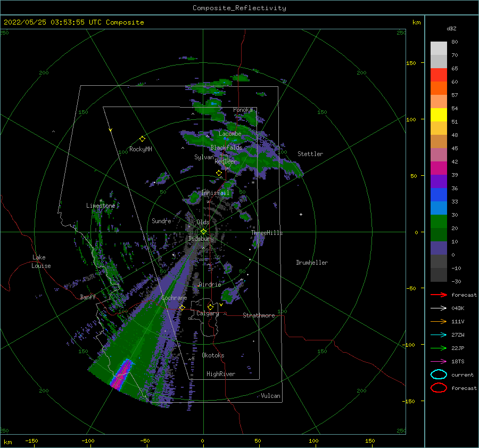Click the red forecast ellipse icon

point(439,388)
